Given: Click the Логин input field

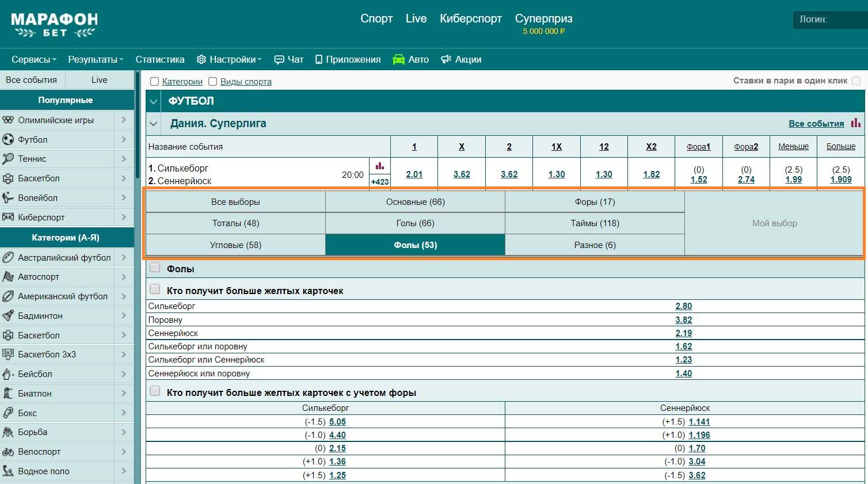Looking at the screenshot, I should (830, 20).
